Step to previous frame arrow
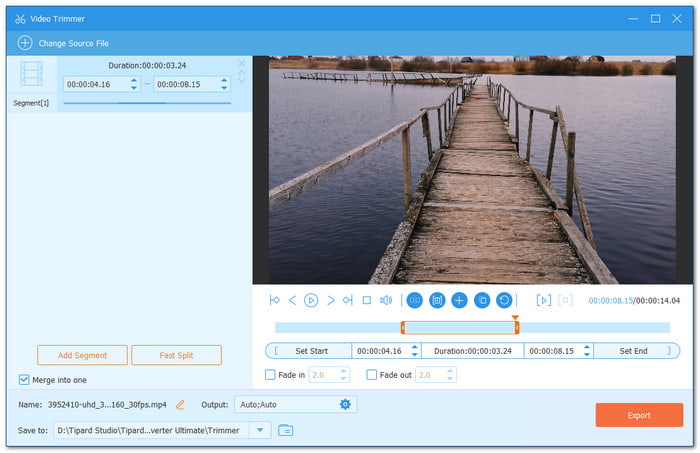This screenshot has height=453, width=700. pyautogui.click(x=292, y=300)
